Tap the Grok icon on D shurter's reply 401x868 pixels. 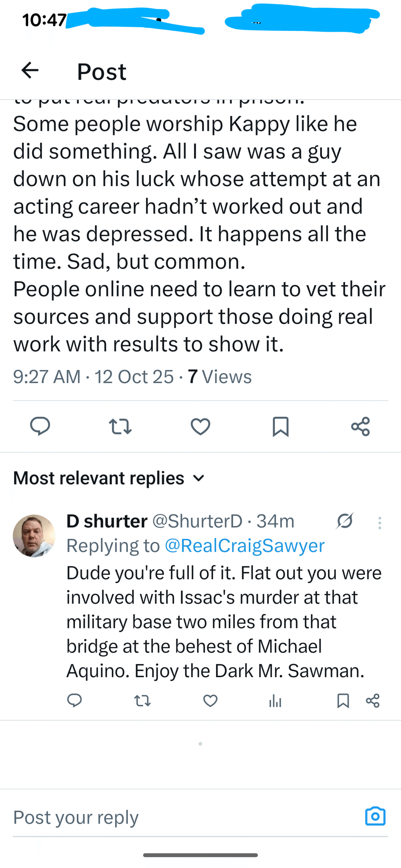[345, 521]
